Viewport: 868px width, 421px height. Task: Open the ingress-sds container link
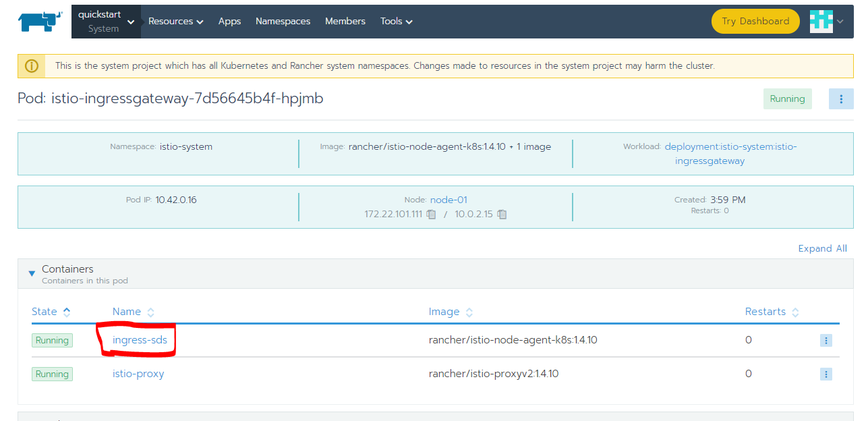[x=140, y=340]
